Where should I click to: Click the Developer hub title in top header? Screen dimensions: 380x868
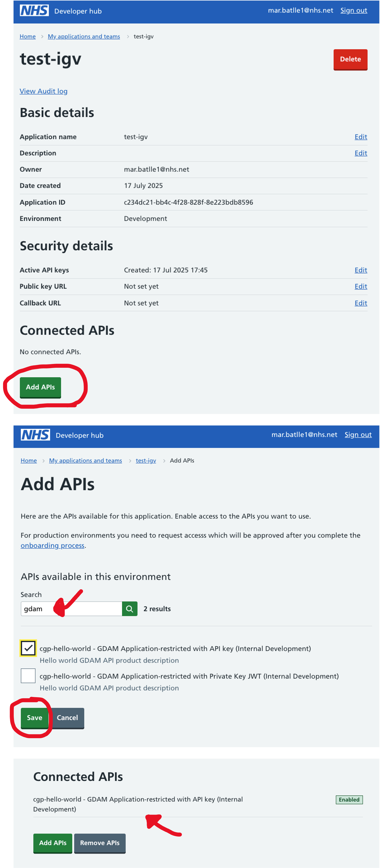78,11
